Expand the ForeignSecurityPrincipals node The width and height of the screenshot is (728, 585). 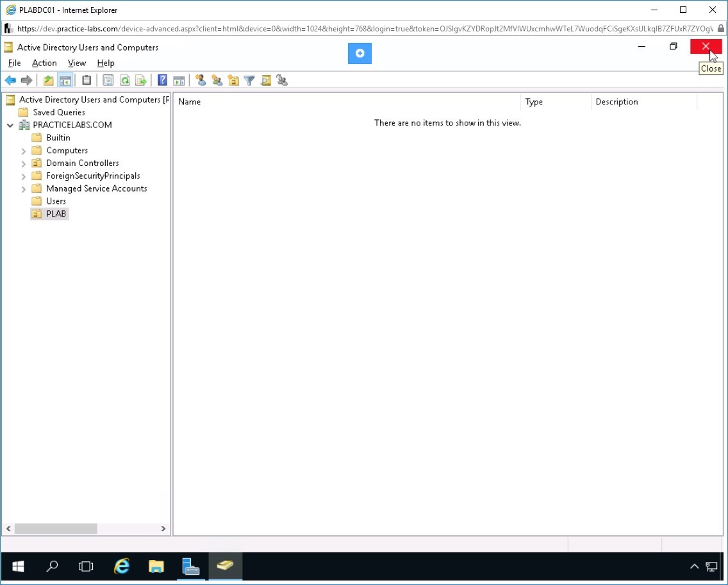[23, 176]
